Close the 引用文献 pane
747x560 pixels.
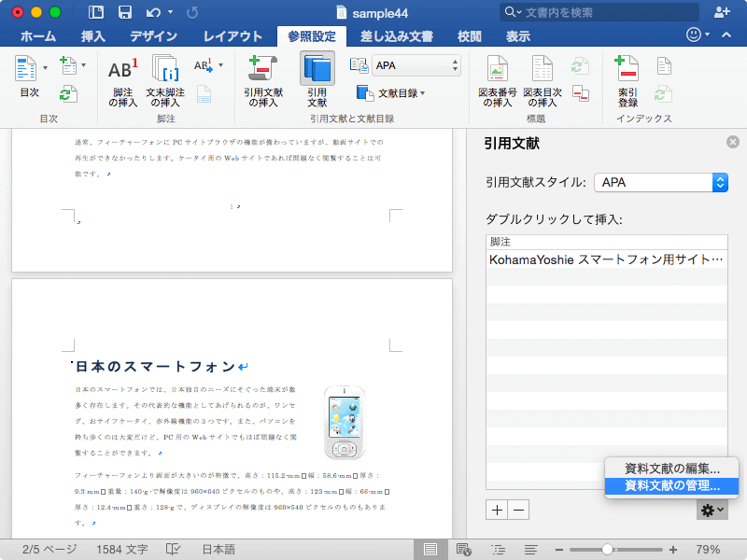[x=733, y=142]
